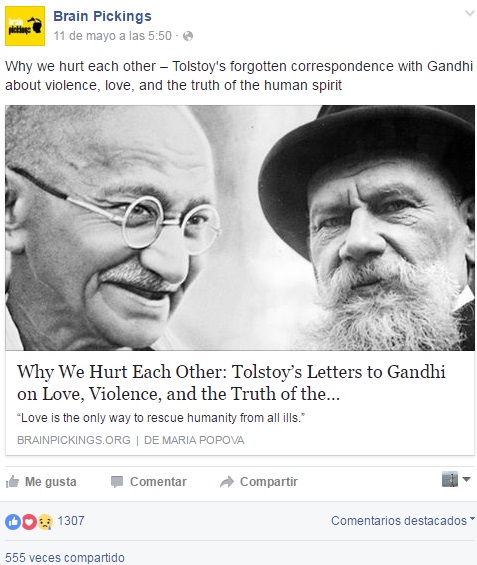Click the speech bubble comment icon
Image resolution: width=477 pixels, height=565 pixels.
[117, 482]
